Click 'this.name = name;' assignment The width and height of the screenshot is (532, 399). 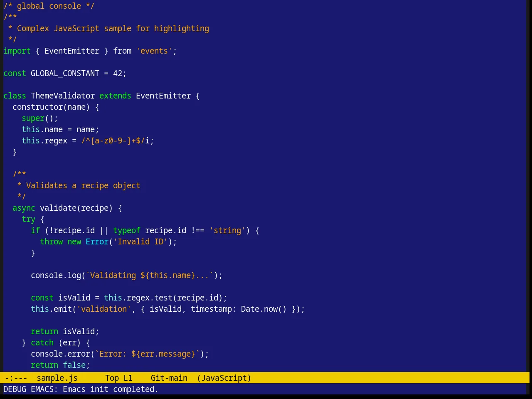(x=60, y=129)
